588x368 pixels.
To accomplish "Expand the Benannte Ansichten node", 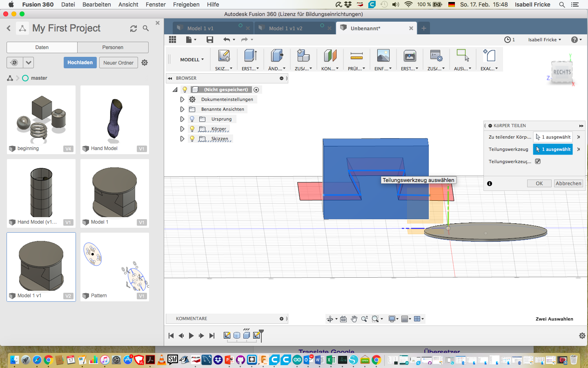I will [x=182, y=109].
